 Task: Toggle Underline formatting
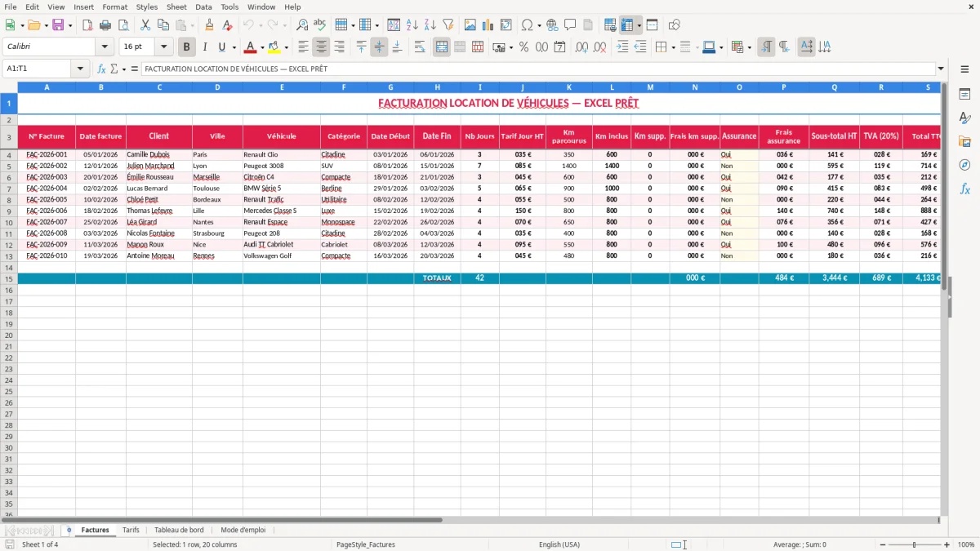pyautogui.click(x=221, y=47)
